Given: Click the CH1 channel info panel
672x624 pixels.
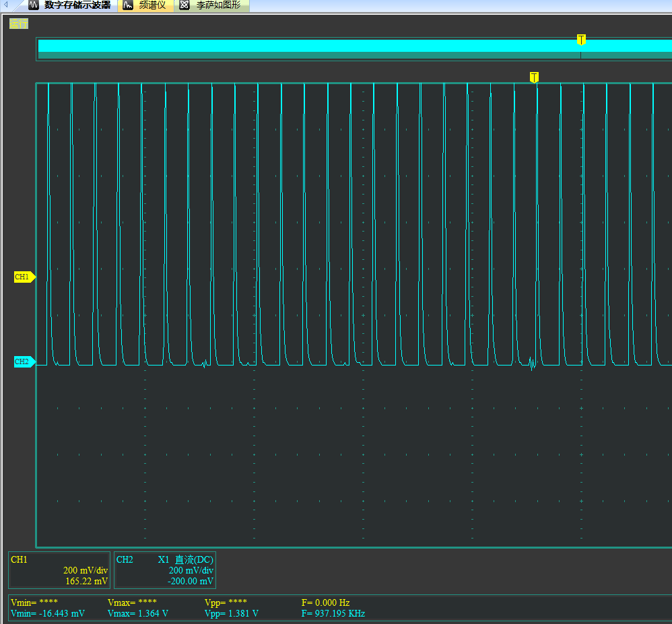Looking at the screenshot, I should point(59,570).
